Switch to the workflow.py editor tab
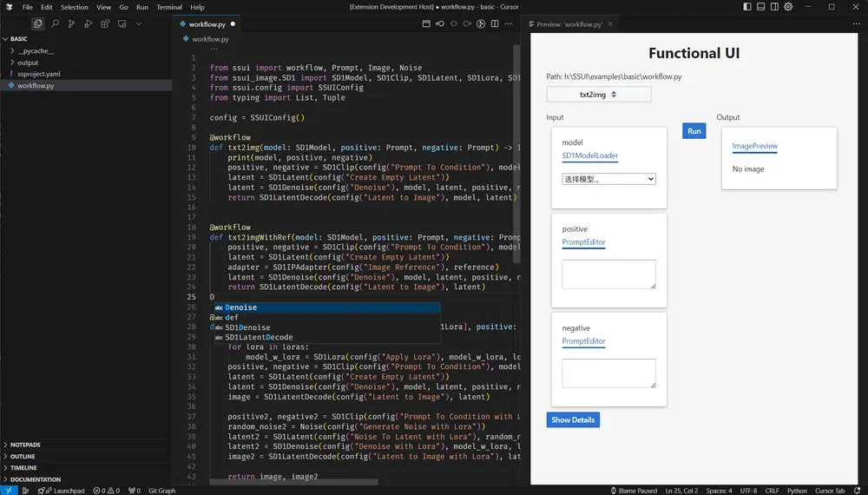Image resolution: width=868 pixels, height=495 pixels. (x=208, y=24)
